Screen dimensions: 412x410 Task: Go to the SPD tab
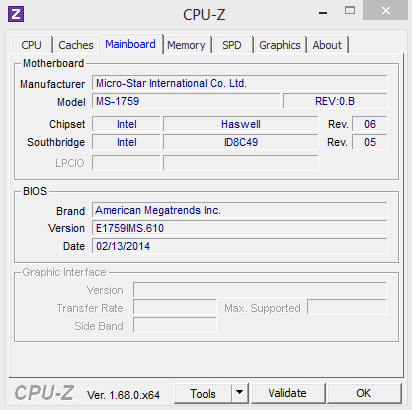coord(232,45)
